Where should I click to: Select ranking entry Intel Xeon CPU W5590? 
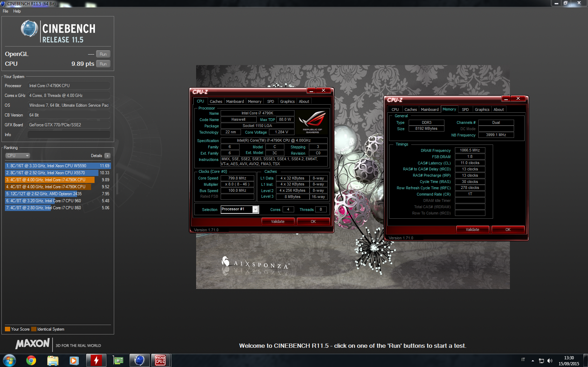coord(58,166)
